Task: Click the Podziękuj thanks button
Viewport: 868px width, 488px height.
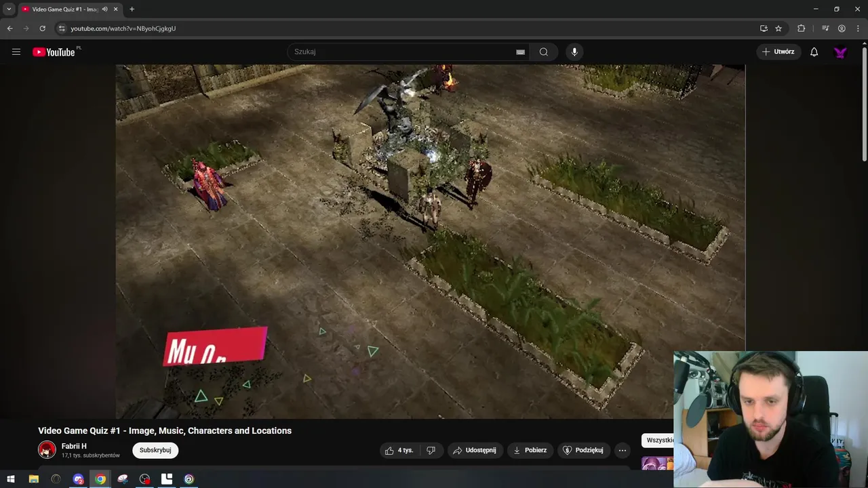Action: pos(583,450)
